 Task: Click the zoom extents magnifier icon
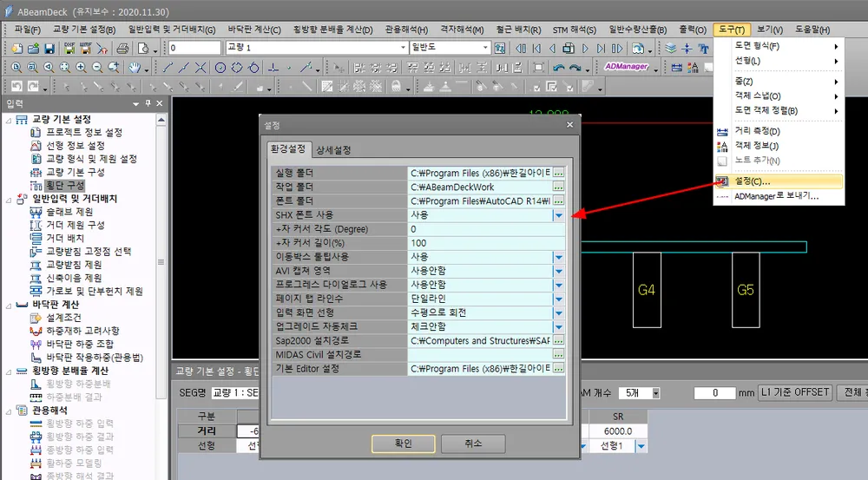tap(65, 68)
